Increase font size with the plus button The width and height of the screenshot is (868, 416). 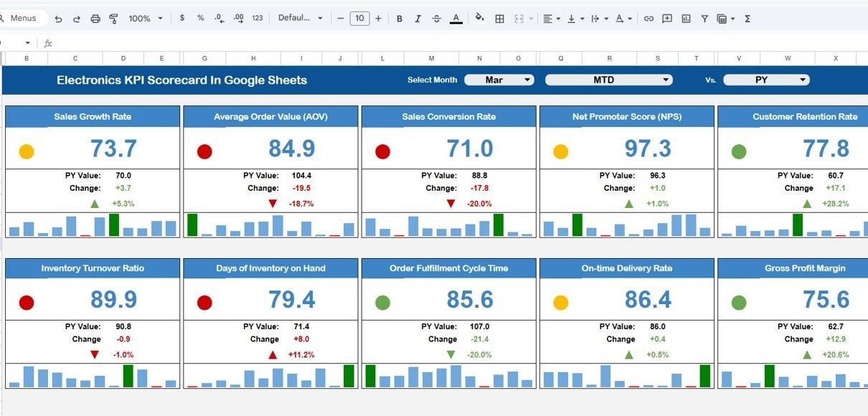[x=379, y=19]
